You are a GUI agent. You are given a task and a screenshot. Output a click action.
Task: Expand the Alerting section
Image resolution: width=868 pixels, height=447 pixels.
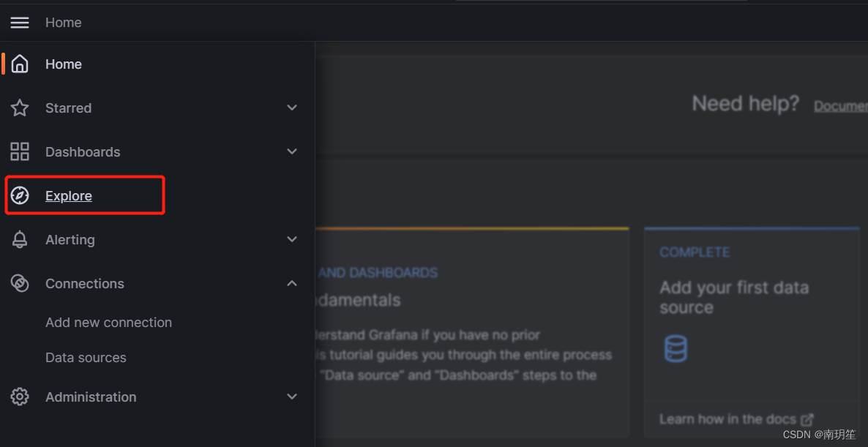(292, 239)
